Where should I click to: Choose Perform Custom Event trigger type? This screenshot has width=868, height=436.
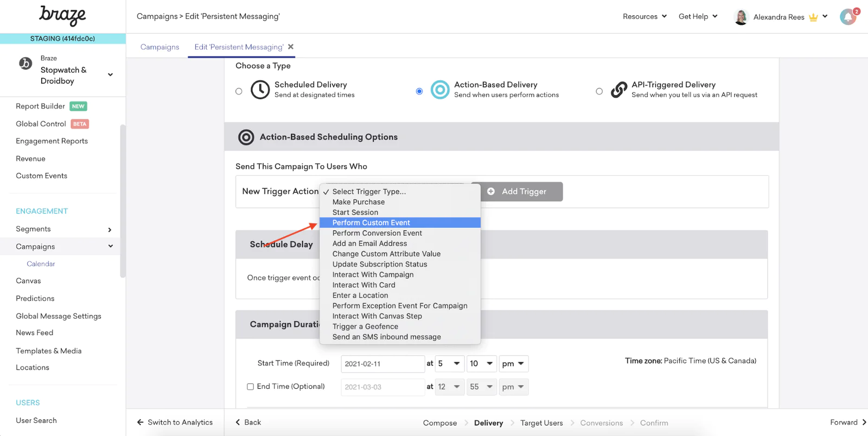(x=400, y=223)
